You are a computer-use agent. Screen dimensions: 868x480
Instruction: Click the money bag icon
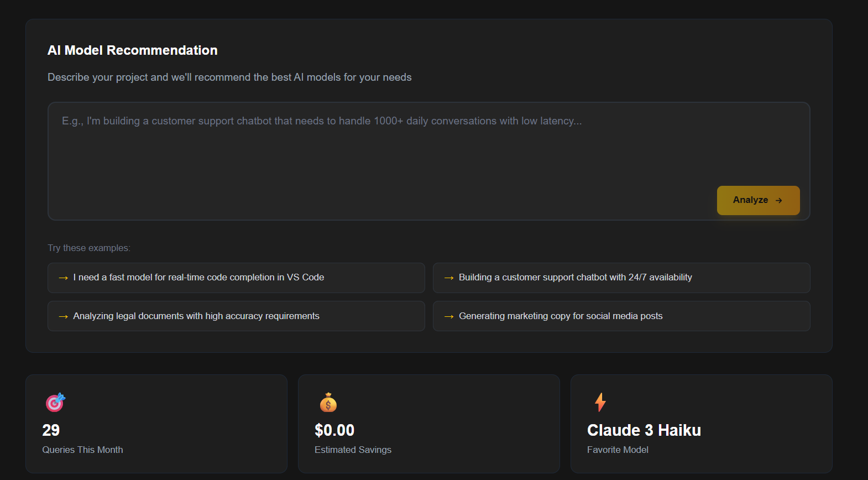click(x=328, y=403)
